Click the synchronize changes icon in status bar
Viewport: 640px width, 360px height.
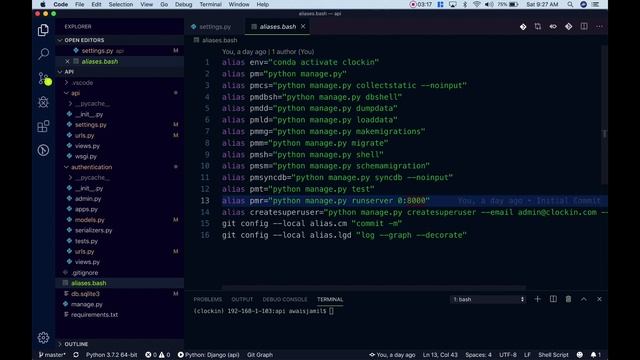click(x=76, y=355)
